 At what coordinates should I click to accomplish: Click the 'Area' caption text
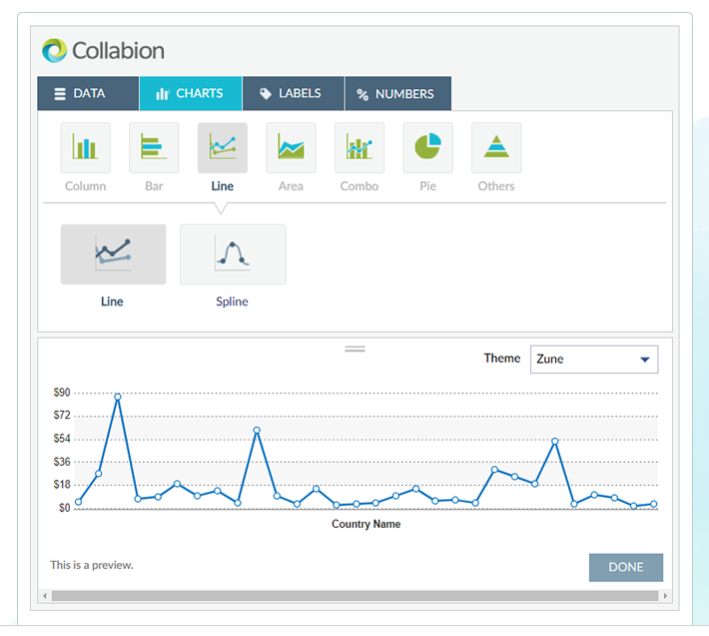[x=291, y=186]
